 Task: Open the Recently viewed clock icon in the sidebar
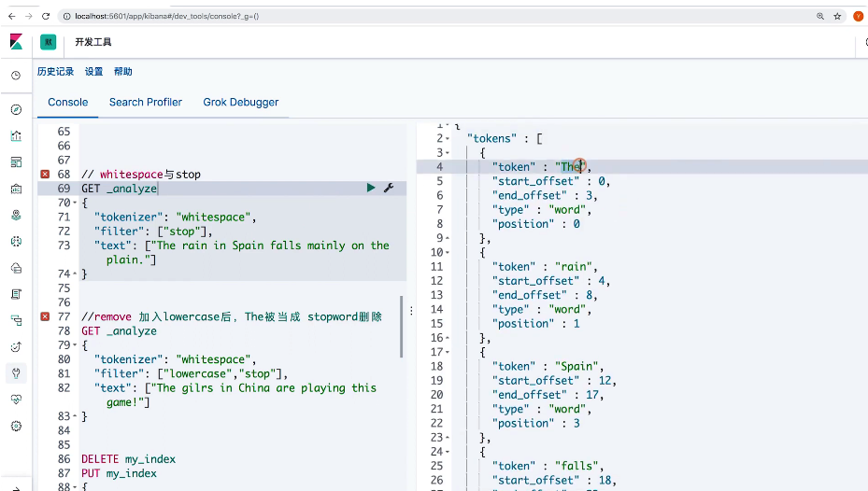(x=16, y=76)
